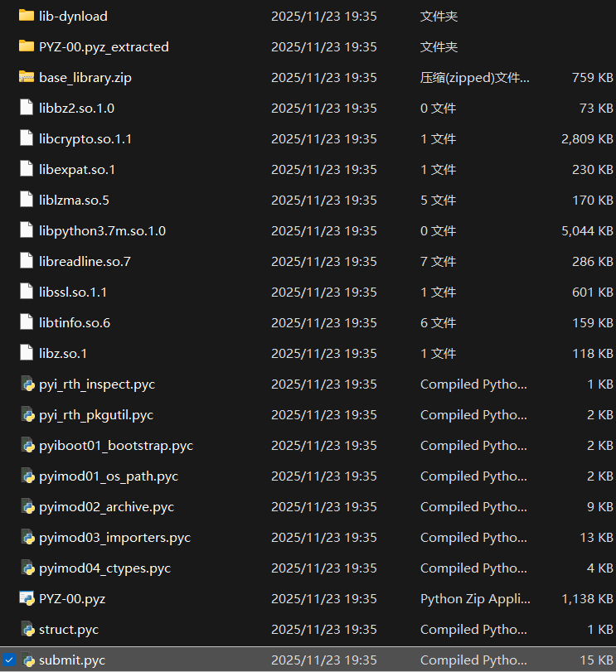Click the liblzma.so.5 file name
Image resolution: width=616 pixels, height=672 pixels.
point(74,200)
